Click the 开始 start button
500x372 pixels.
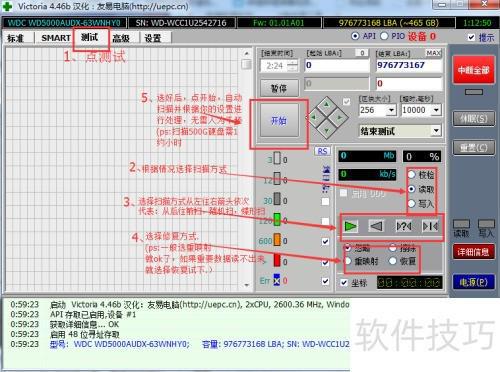(x=279, y=121)
